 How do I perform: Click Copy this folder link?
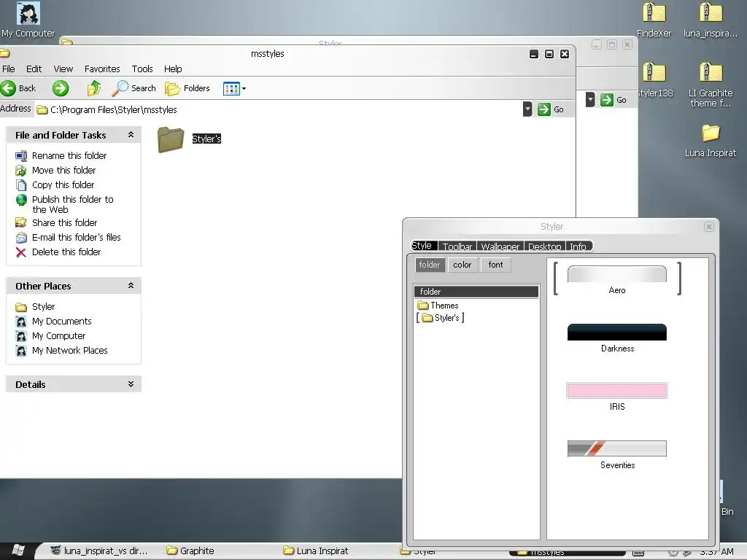63,184
